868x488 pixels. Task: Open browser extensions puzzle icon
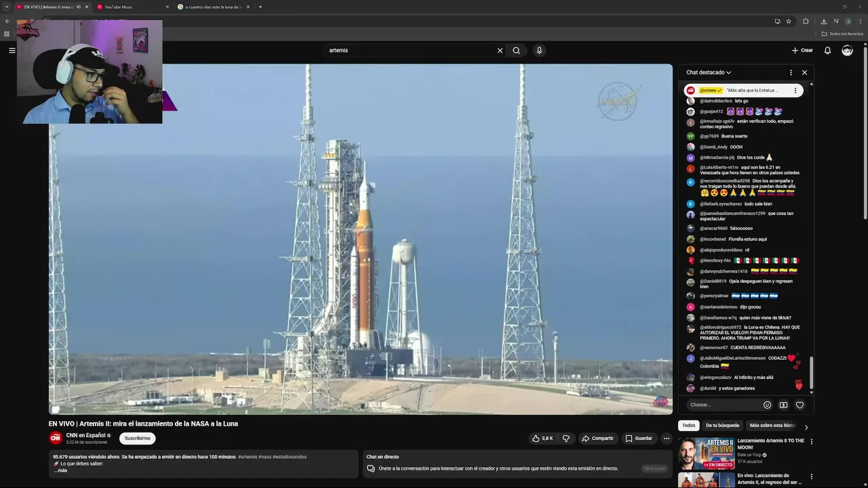[x=806, y=21]
